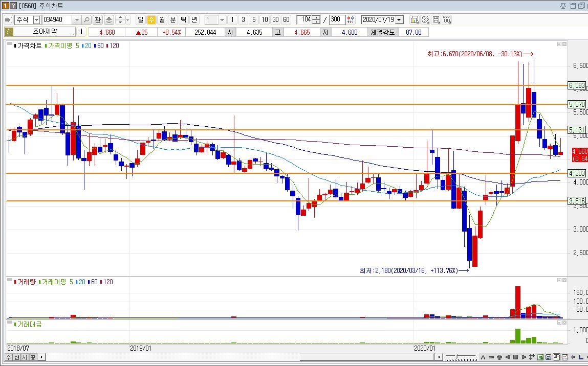This screenshot has width=588, height=366.
Task: Click the play backward triangle icon
Action: [x=507, y=357]
